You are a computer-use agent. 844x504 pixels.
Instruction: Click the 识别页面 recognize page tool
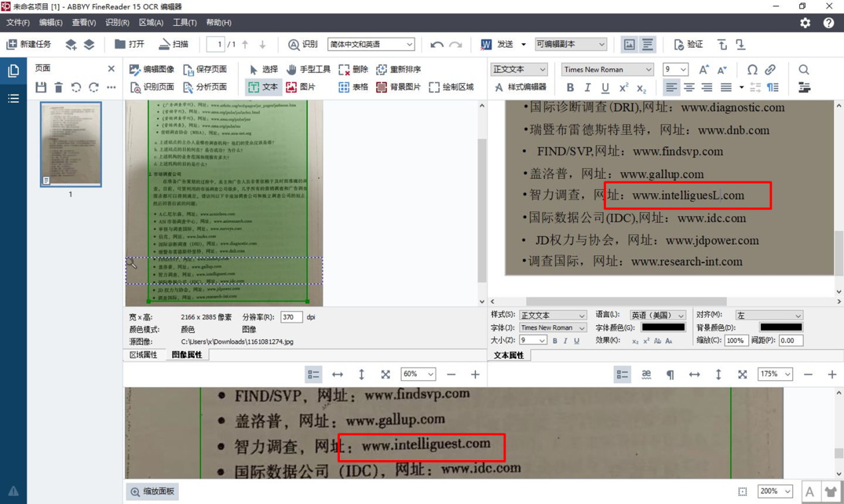pyautogui.click(x=152, y=87)
